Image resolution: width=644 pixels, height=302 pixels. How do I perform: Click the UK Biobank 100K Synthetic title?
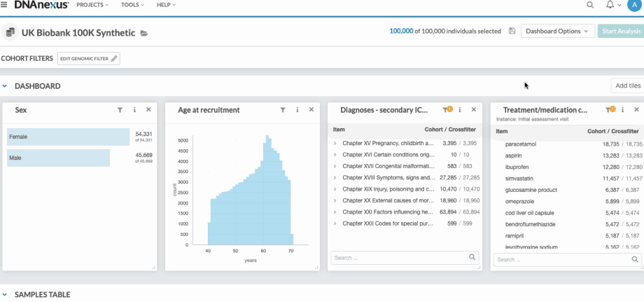pyautogui.click(x=78, y=33)
